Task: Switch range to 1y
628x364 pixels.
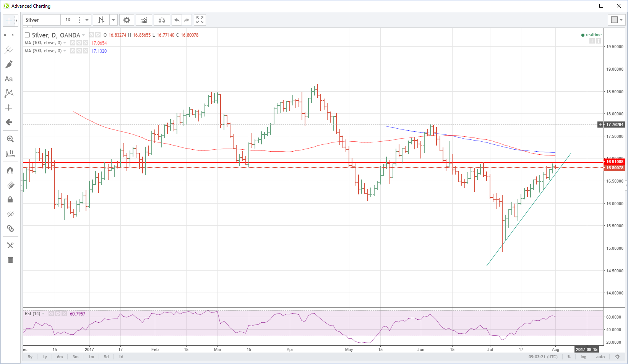Action: pyautogui.click(x=45, y=357)
